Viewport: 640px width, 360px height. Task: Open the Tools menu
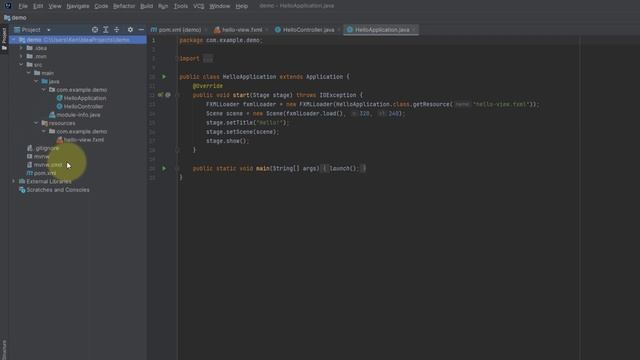coord(181,6)
